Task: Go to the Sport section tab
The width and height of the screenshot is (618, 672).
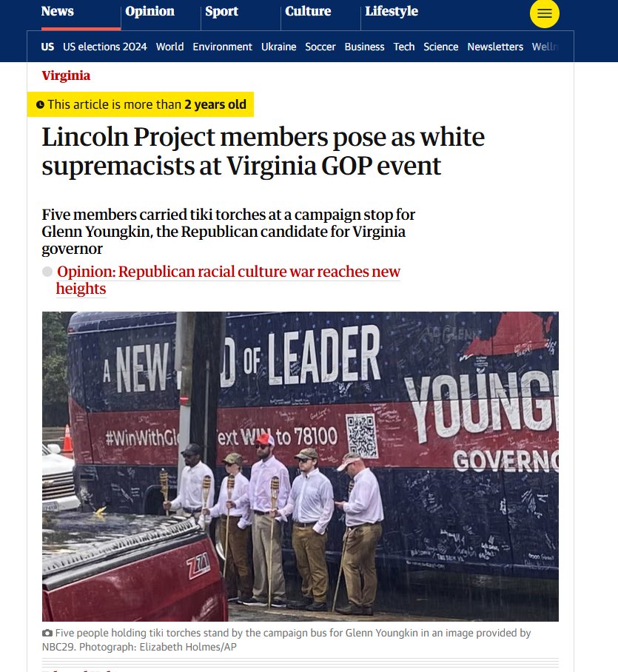Action: [221, 11]
